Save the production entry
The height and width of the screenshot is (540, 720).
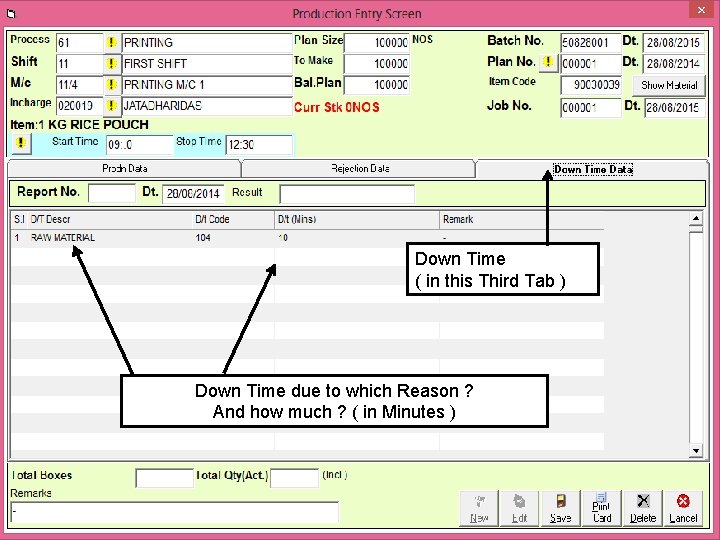pyautogui.click(x=561, y=508)
